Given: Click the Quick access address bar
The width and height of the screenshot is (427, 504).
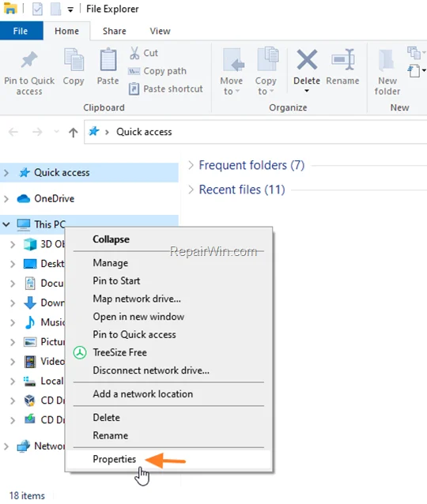Looking at the screenshot, I should (x=255, y=132).
